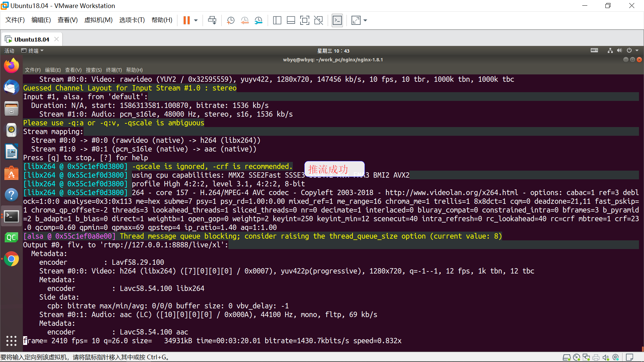Launch Firefox from the Ubuntu dock
Screen dimensions: 644x362
[11, 65]
